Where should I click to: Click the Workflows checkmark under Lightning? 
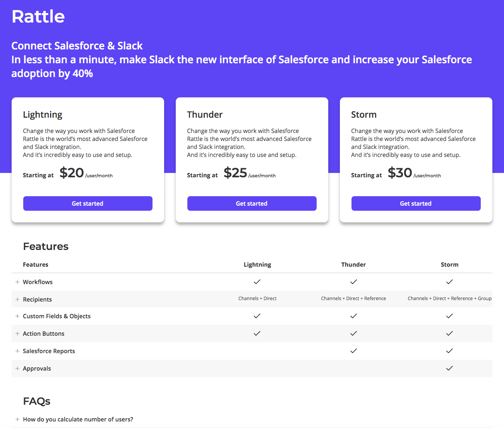[x=257, y=282]
